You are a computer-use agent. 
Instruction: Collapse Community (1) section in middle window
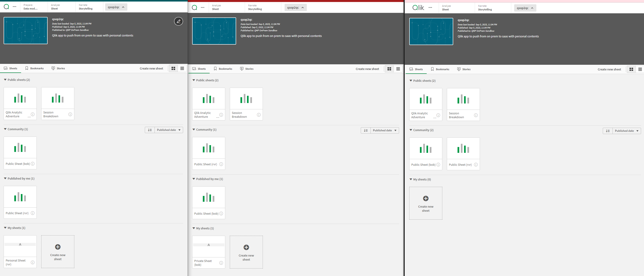[x=194, y=129]
